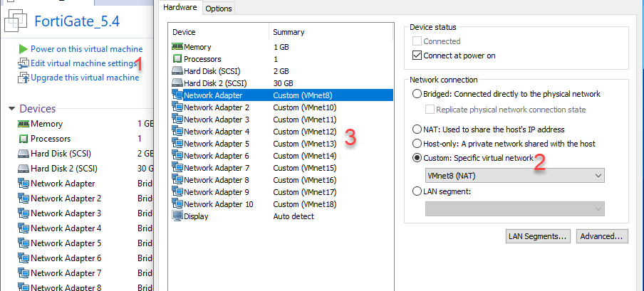
Task: Click the Hard Disk 2 (SCSI) icon in dialog
Action: pyautogui.click(x=177, y=83)
